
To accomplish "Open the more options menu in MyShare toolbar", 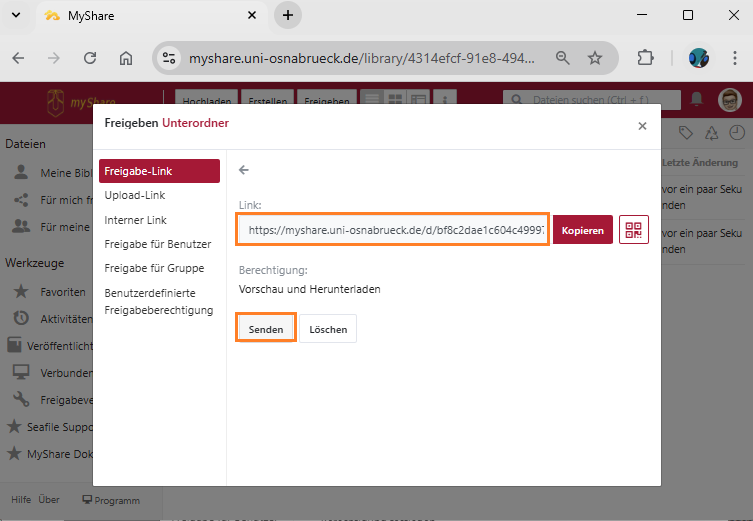I will [x=444, y=100].
